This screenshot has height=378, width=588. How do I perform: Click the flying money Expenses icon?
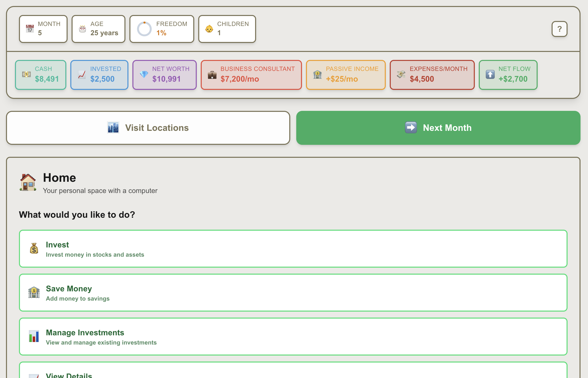[x=401, y=74]
